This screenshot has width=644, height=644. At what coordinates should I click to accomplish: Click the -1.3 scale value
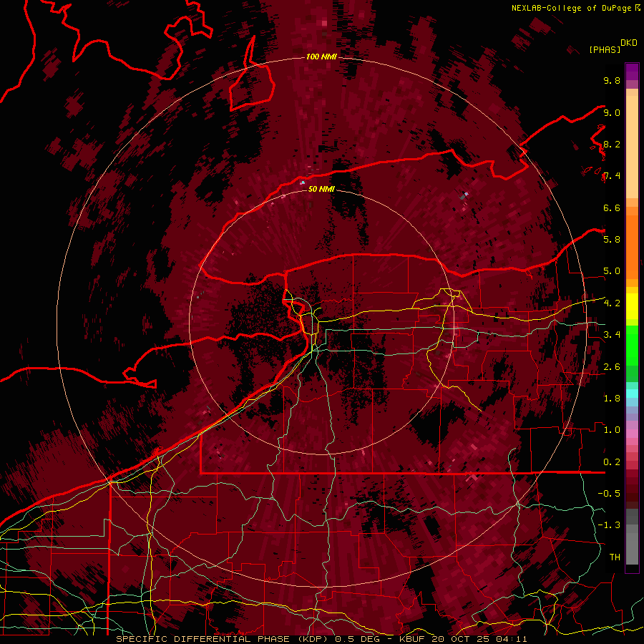(x=609, y=525)
